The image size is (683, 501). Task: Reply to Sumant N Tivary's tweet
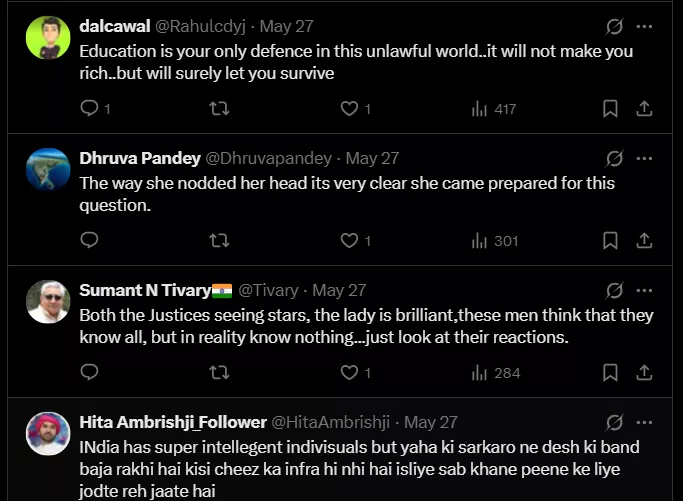(x=89, y=372)
